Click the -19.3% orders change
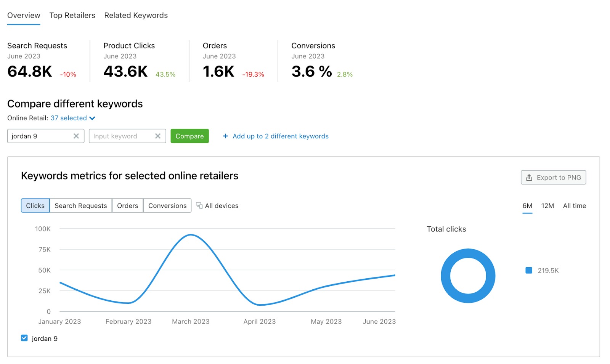The image size is (610, 364). (253, 74)
